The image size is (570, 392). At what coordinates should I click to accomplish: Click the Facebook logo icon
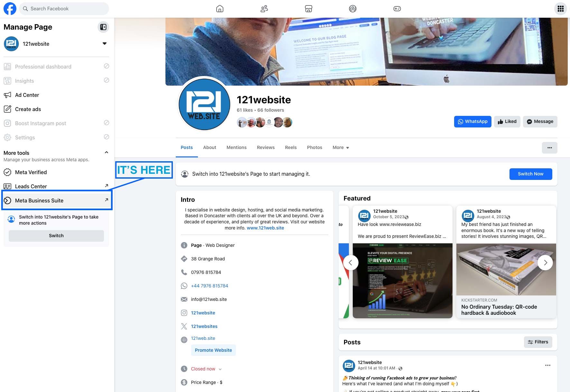10,9
